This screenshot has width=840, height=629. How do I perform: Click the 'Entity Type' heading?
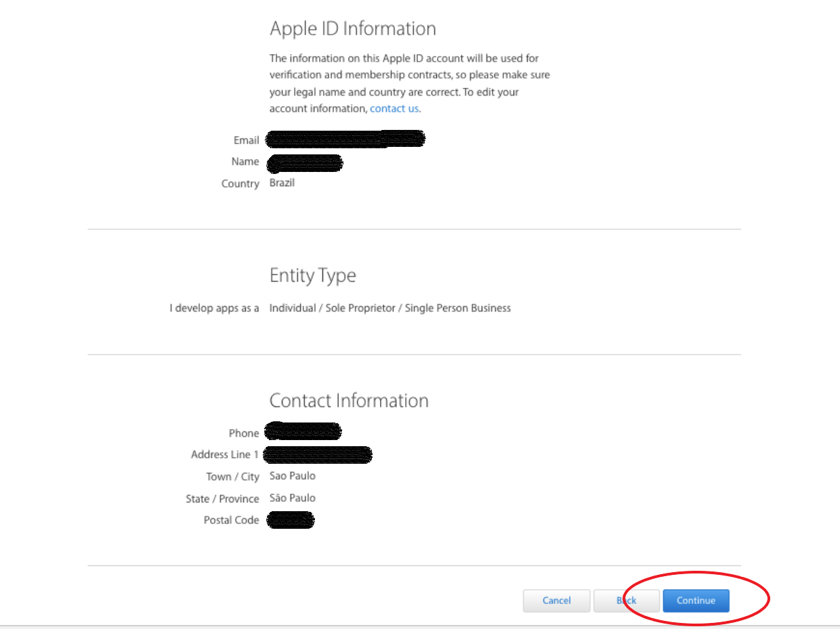pos(312,276)
